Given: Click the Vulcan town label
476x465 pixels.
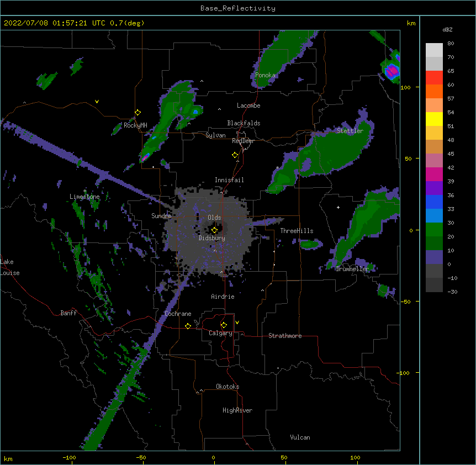Looking at the screenshot, I should point(300,437).
